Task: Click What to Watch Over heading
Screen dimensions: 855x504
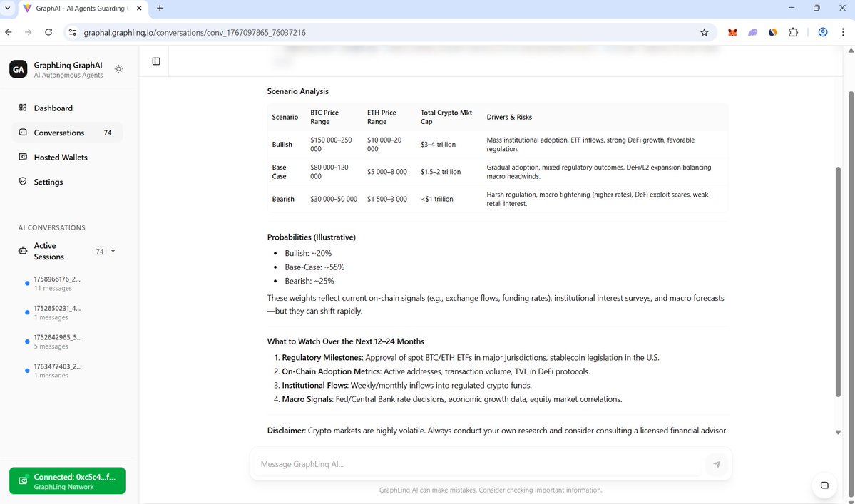Action: 346,341
